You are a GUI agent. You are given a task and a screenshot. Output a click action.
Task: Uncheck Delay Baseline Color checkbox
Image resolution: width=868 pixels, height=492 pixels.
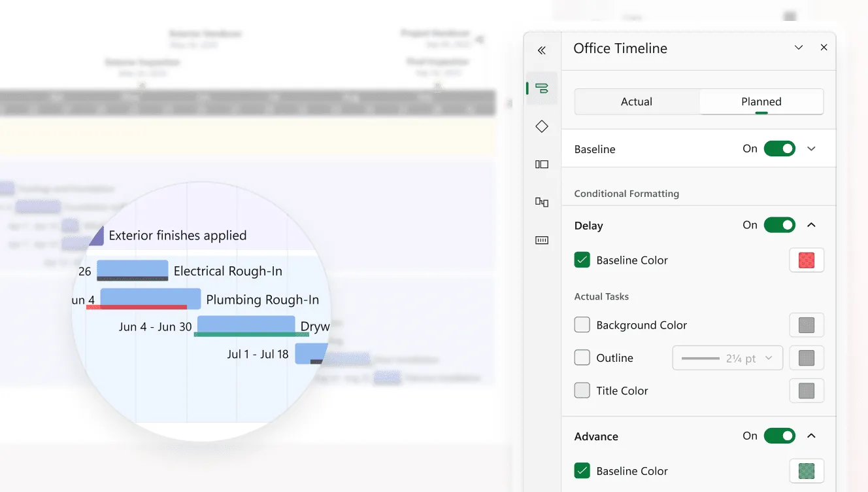582,260
